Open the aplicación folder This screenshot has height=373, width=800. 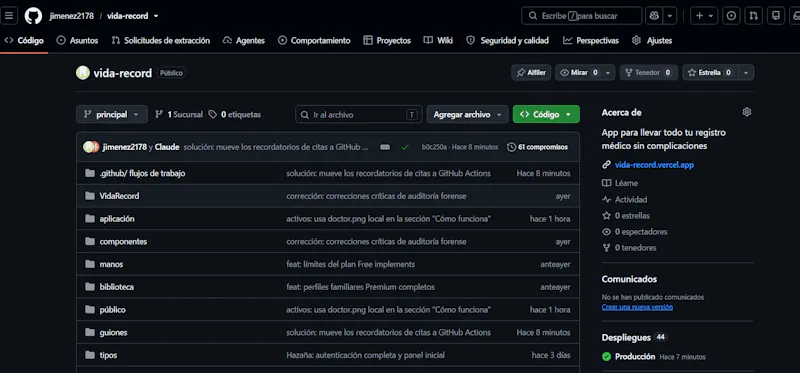coord(117,219)
